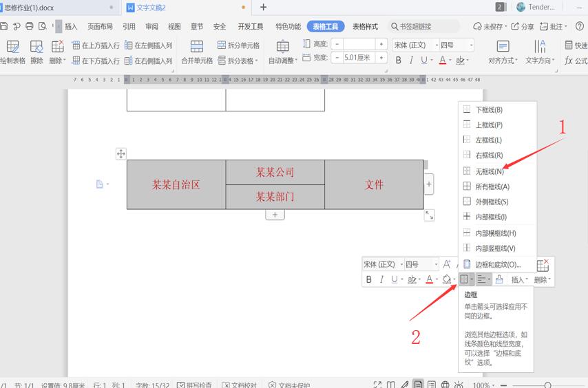Screen dimensions: 588x388
Task: Click the shading bucket icon in floating toolbar
Action: (446, 279)
